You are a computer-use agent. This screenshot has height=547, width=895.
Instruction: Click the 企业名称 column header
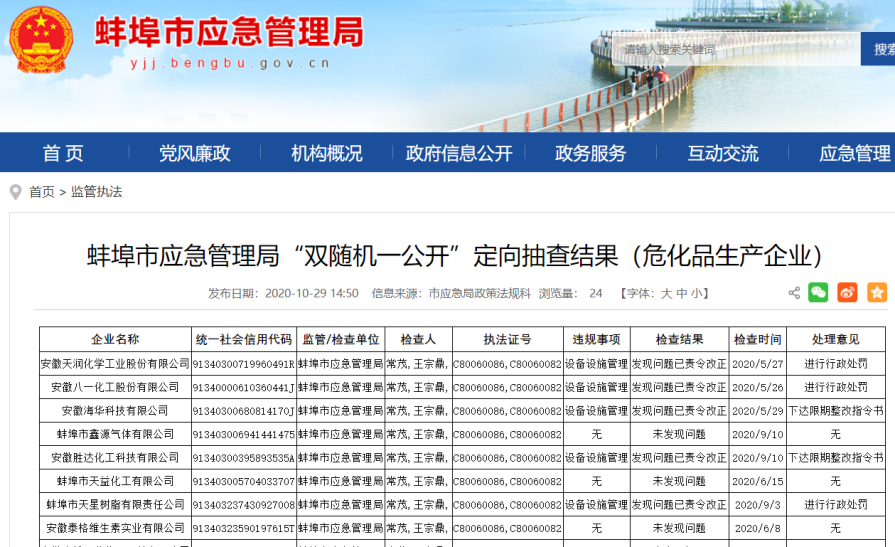tap(115, 339)
